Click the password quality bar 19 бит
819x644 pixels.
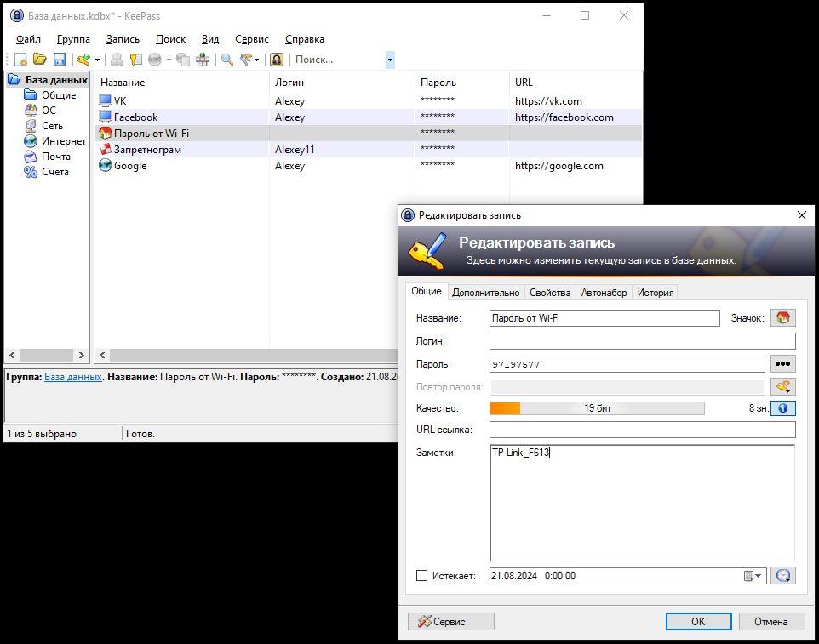[x=597, y=408]
